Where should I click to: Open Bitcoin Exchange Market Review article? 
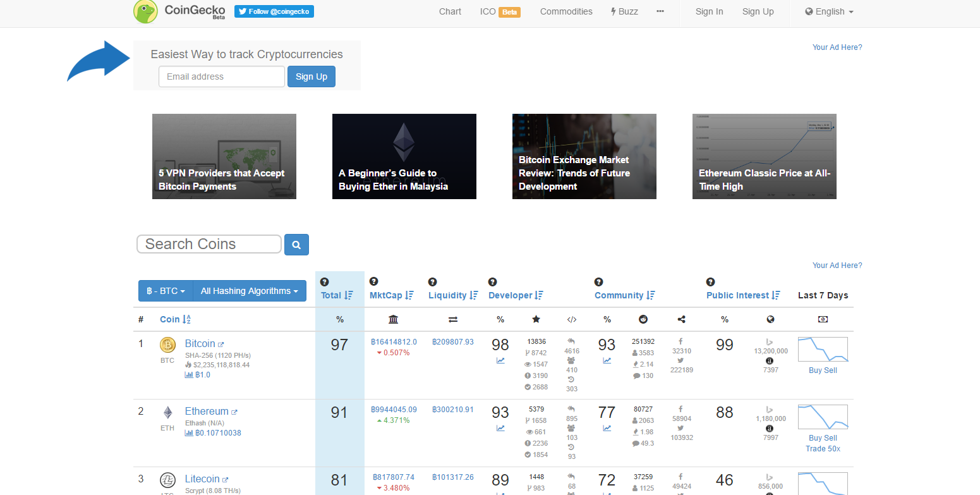584,156
